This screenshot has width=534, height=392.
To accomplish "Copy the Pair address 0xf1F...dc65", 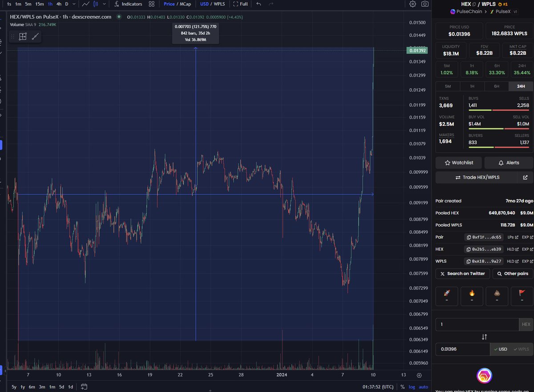I will (485, 237).
